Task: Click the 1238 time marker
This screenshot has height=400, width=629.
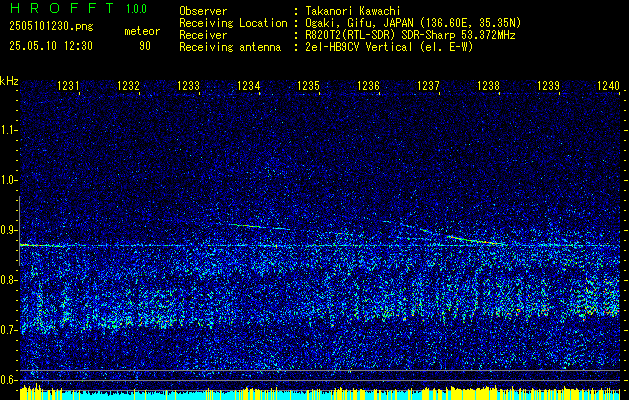Action: coord(489,85)
